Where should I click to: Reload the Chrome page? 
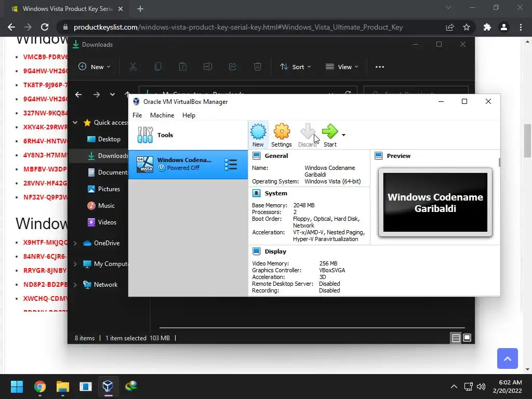coord(45,27)
